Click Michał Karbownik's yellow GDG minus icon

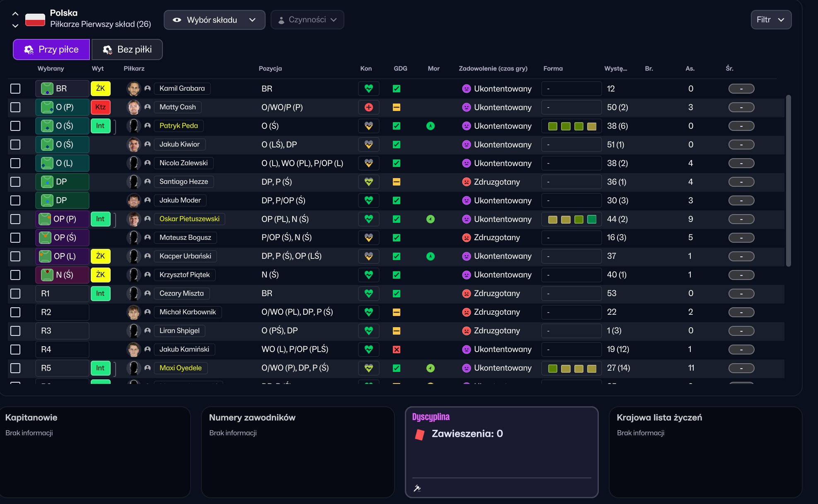pos(397,312)
